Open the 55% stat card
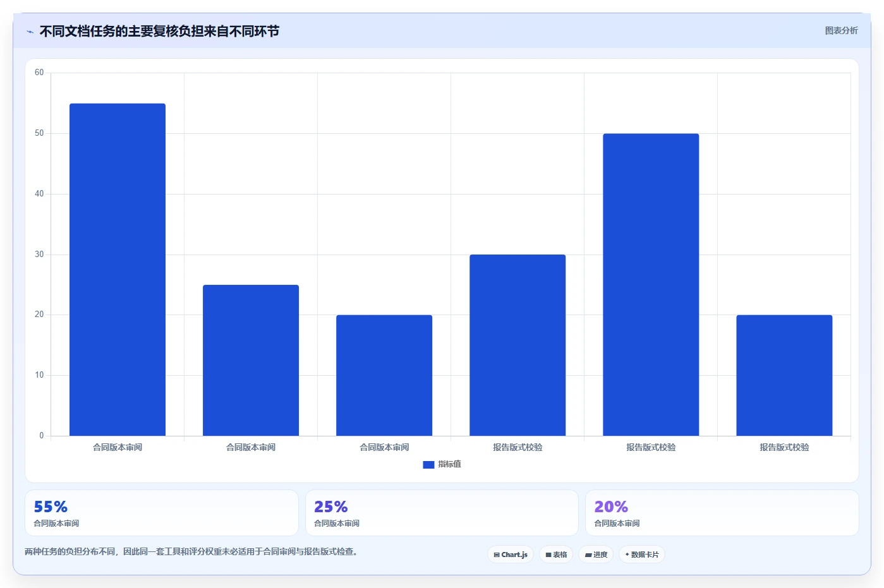884x588 pixels. (162, 513)
